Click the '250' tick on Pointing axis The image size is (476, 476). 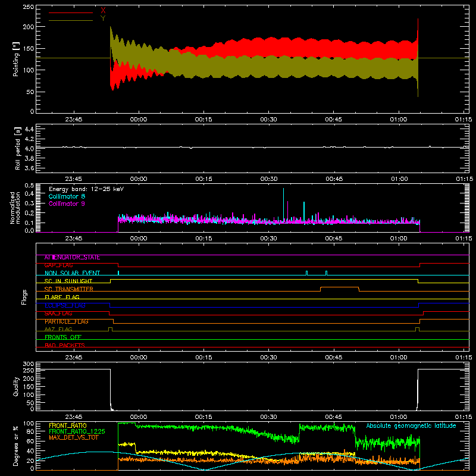point(28,7)
